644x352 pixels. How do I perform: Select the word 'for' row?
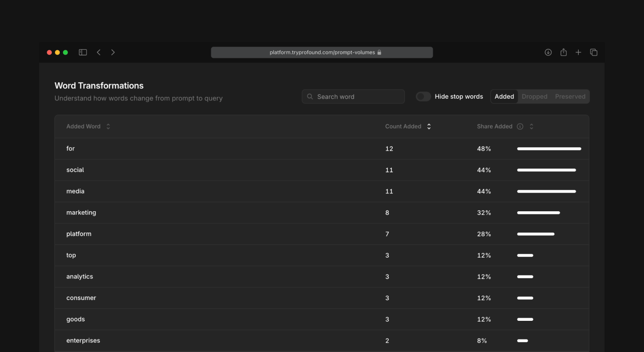click(322, 149)
